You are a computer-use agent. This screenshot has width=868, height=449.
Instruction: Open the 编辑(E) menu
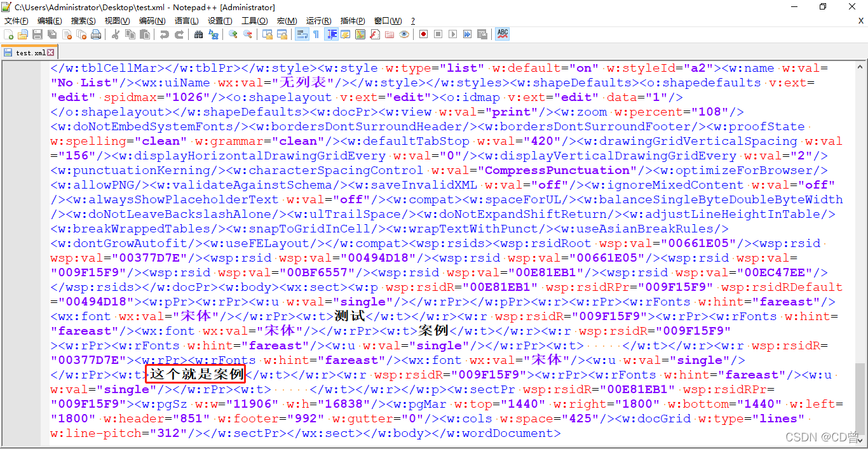[50, 21]
